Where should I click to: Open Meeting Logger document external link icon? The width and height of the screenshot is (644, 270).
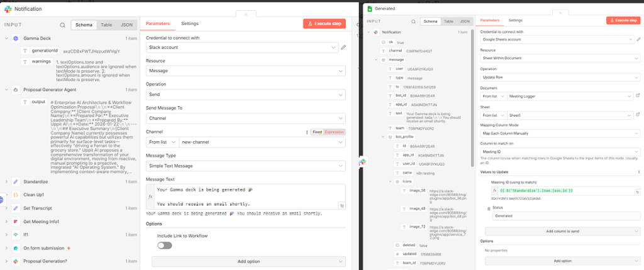(638, 95)
